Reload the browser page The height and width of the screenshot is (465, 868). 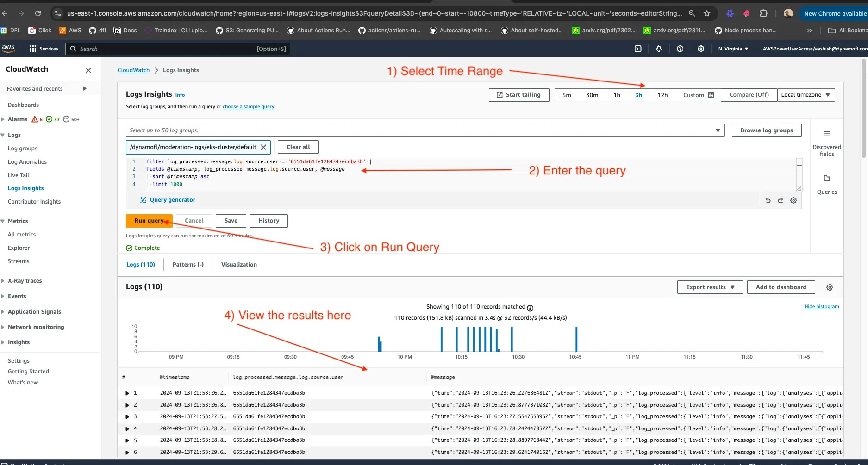tap(38, 13)
